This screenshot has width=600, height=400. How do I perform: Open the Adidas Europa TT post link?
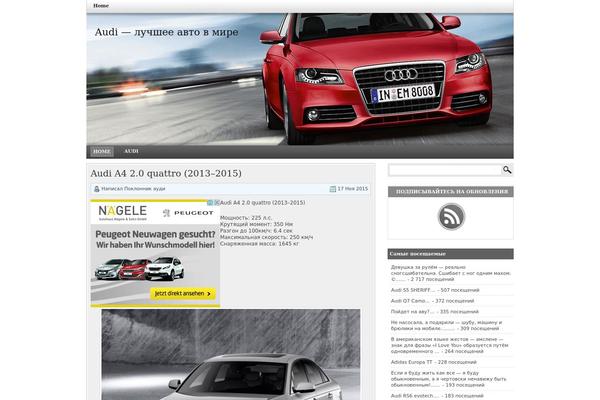pos(411,362)
